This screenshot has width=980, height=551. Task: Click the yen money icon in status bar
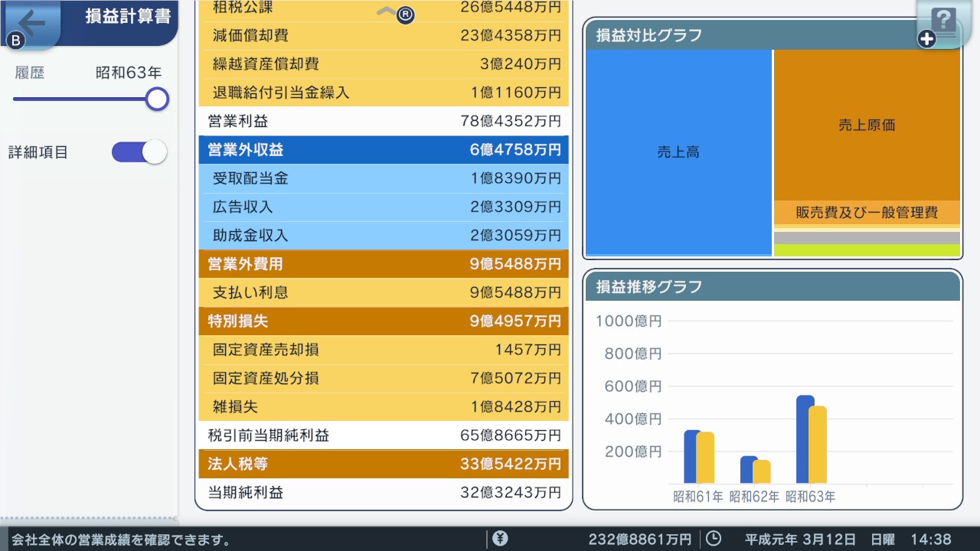pyautogui.click(x=501, y=539)
